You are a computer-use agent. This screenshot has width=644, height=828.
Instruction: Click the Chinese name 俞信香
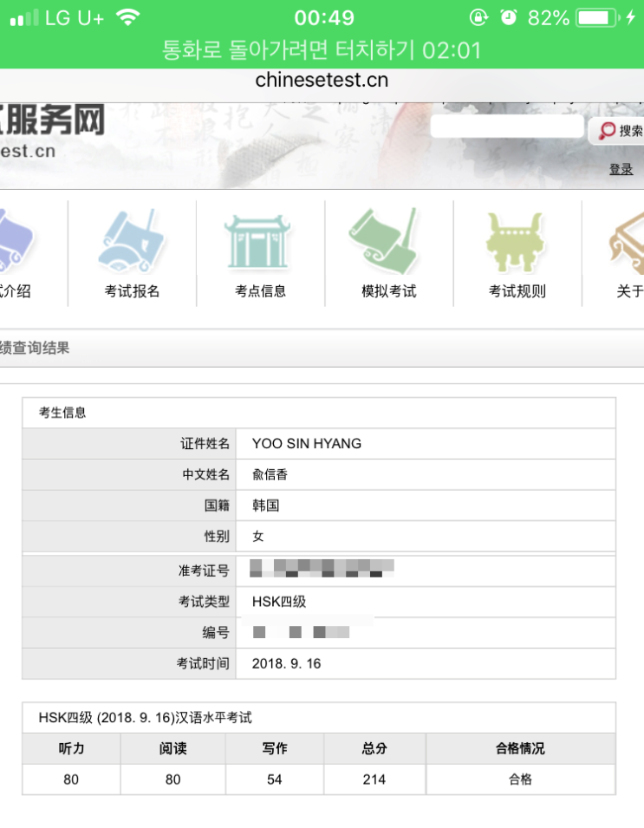point(270,474)
